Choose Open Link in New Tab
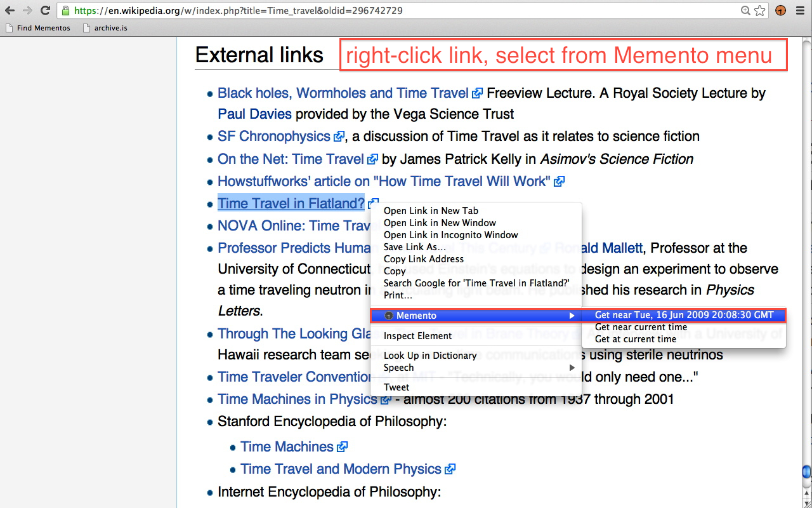Screen dimensions: 812x508 [431, 211]
